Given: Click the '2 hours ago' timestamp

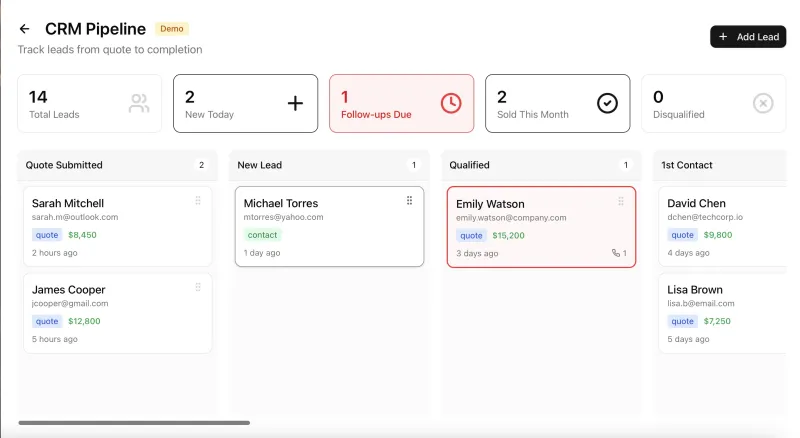Looking at the screenshot, I should [55, 253].
